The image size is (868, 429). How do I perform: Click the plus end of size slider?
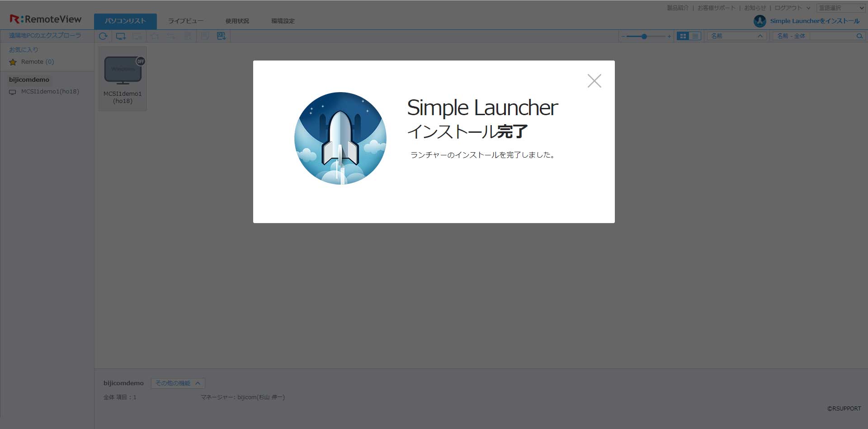(x=669, y=36)
